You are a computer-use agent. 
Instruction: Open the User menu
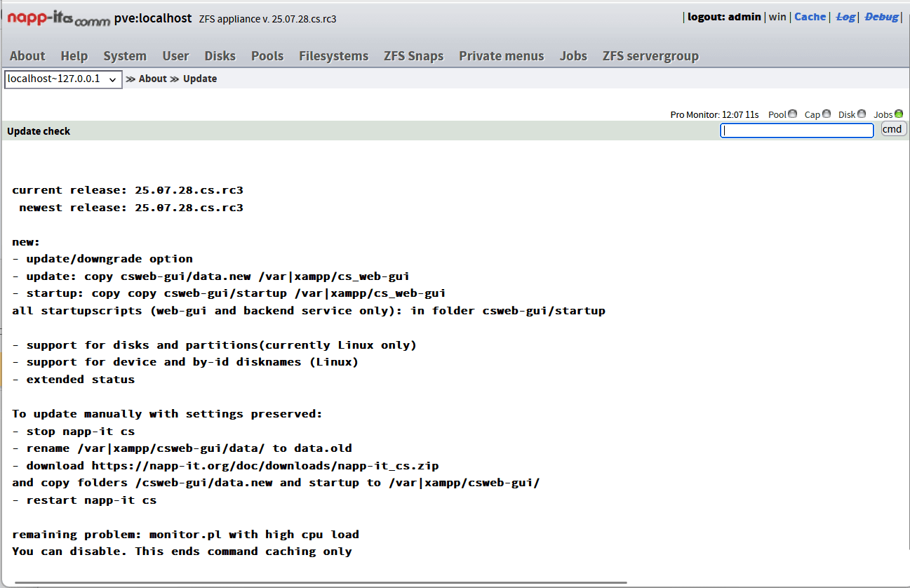pos(175,56)
